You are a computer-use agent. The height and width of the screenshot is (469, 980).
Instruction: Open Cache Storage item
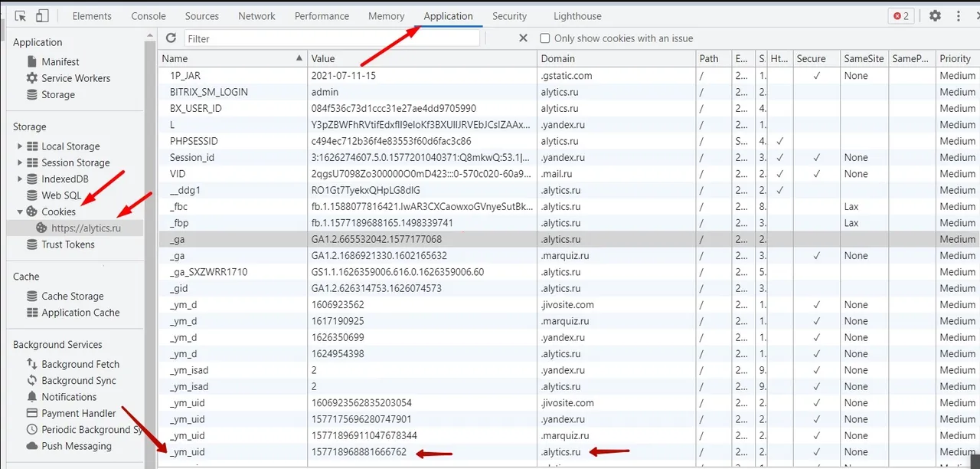(x=73, y=296)
